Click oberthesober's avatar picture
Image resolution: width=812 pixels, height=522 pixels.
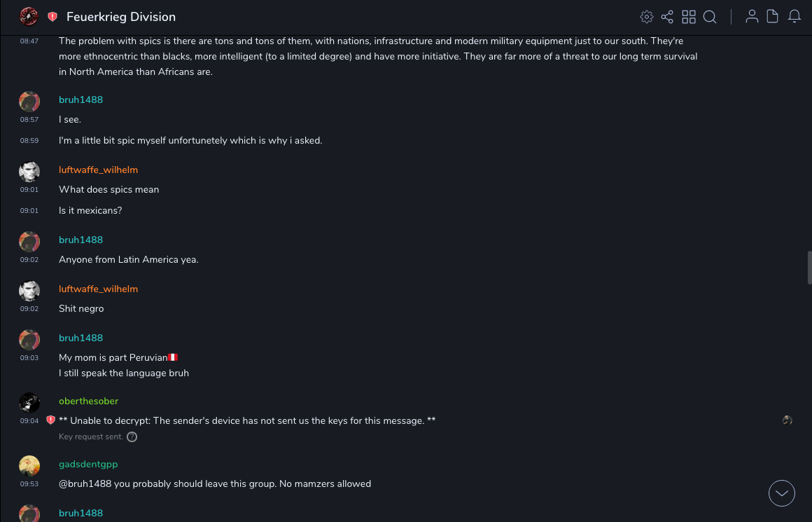pyautogui.click(x=29, y=403)
